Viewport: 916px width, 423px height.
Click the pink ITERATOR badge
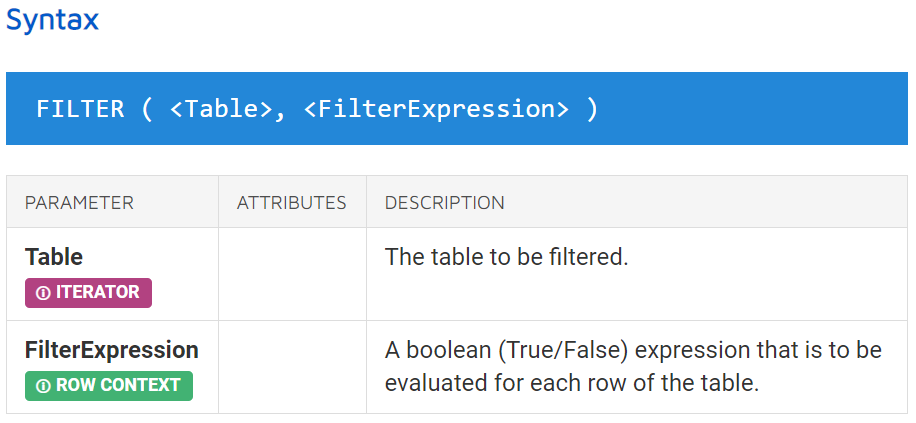[88, 293]
